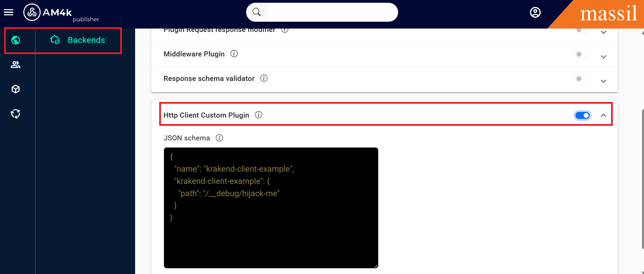This screenshot has width=644, height=274.
Task: Collapse the Http Client Custom Plugin section
Action: [x=603, y=115]
